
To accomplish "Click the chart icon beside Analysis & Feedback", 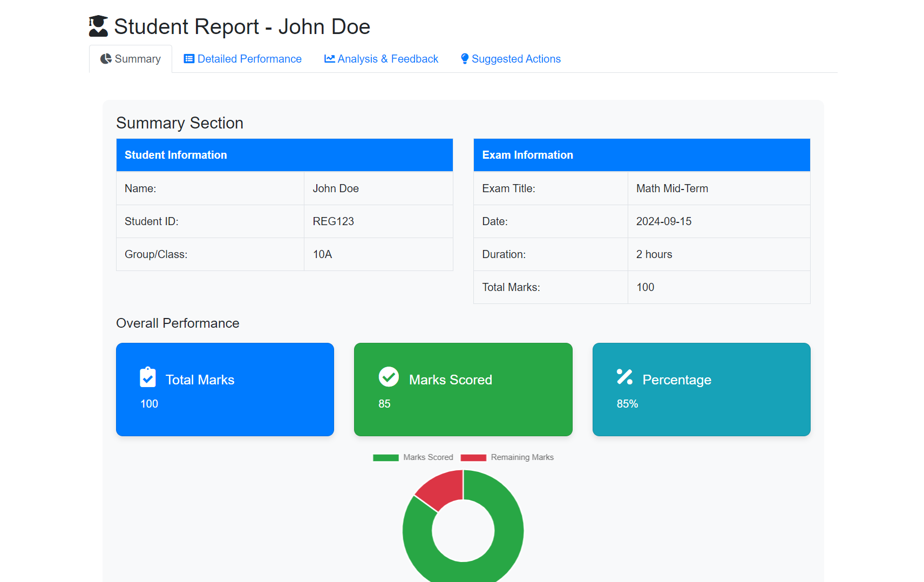I will 329,58.
